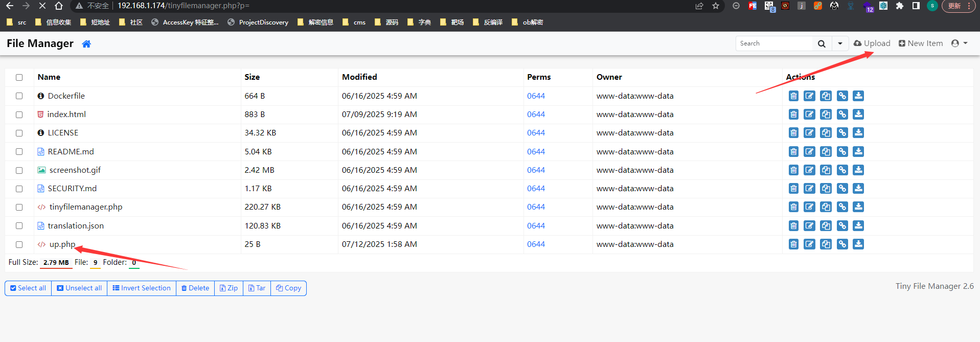Delete index.html using its trash icon
Image resolution: width=980 pixels, height=342 pixels.
(x=793, y=115)
